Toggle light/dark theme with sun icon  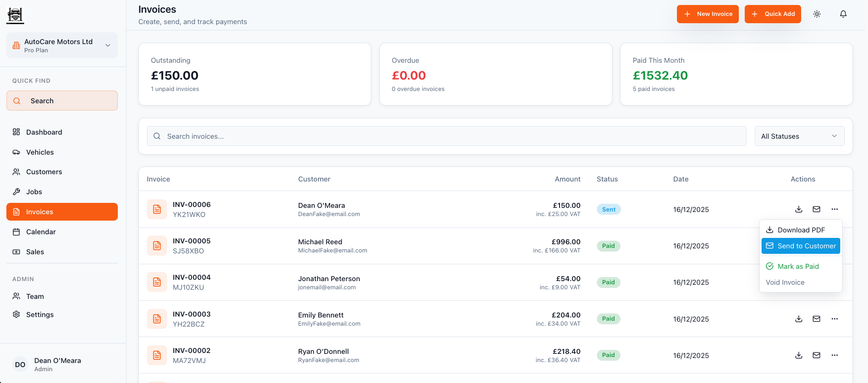[817, 14]
